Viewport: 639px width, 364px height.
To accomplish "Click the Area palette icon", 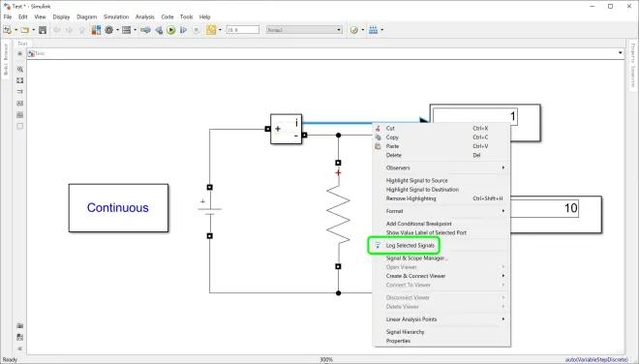I will [x=20, y=127].
